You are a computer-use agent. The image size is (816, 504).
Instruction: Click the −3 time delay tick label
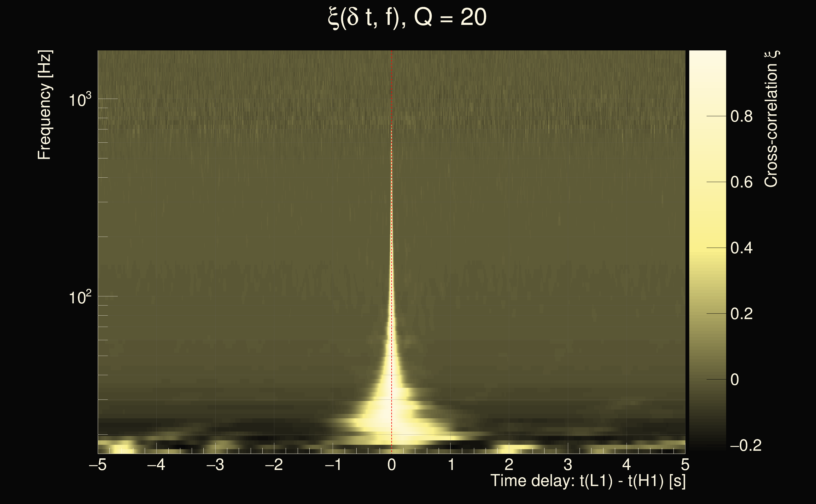point(215,465)
